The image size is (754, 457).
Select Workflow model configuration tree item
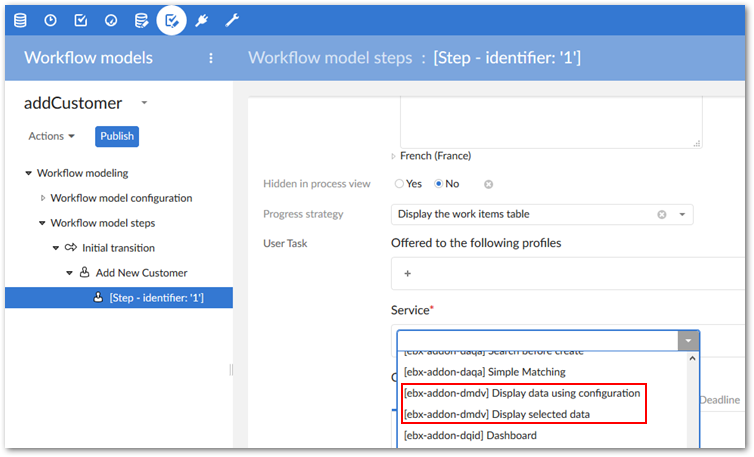(x=121, y=198)
